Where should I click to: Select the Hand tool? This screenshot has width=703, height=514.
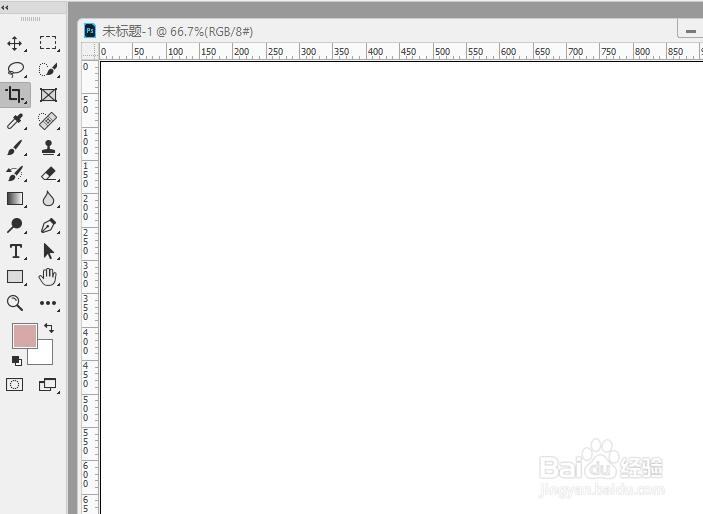(x=48, y=277)
